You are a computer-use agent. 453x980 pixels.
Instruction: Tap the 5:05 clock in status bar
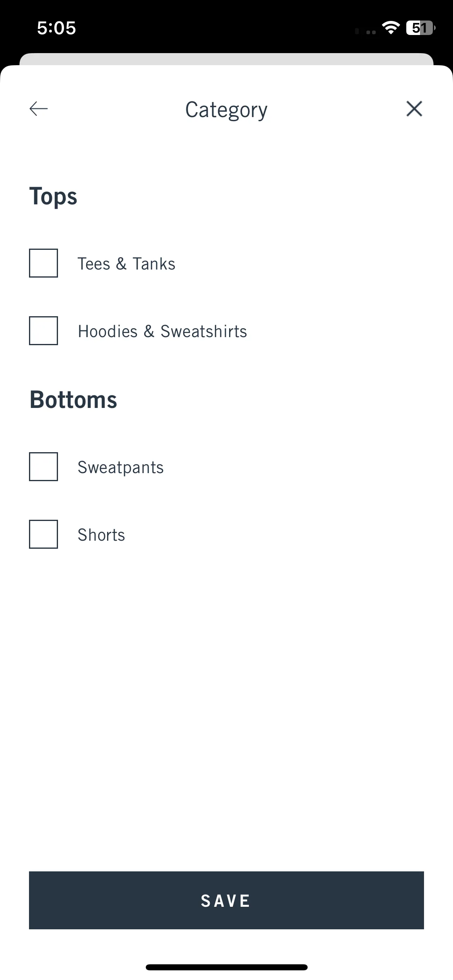pyautogui.click(x=56, y=28)
